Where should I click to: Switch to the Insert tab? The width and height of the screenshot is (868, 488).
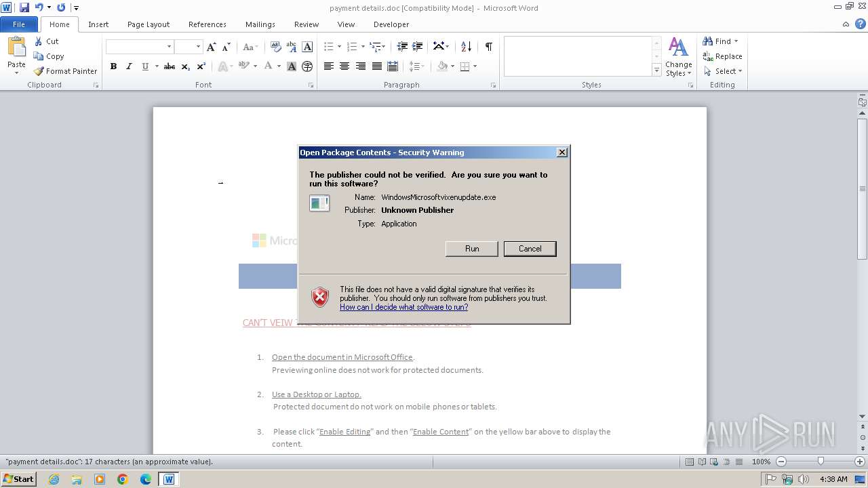pos(98,24)
